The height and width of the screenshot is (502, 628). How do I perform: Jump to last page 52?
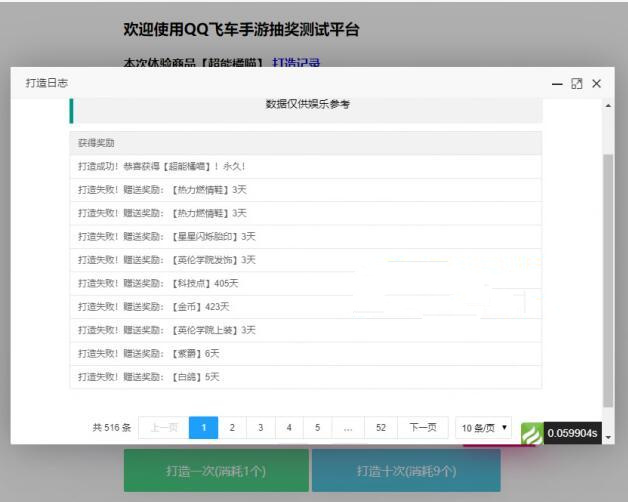[381, 427]
